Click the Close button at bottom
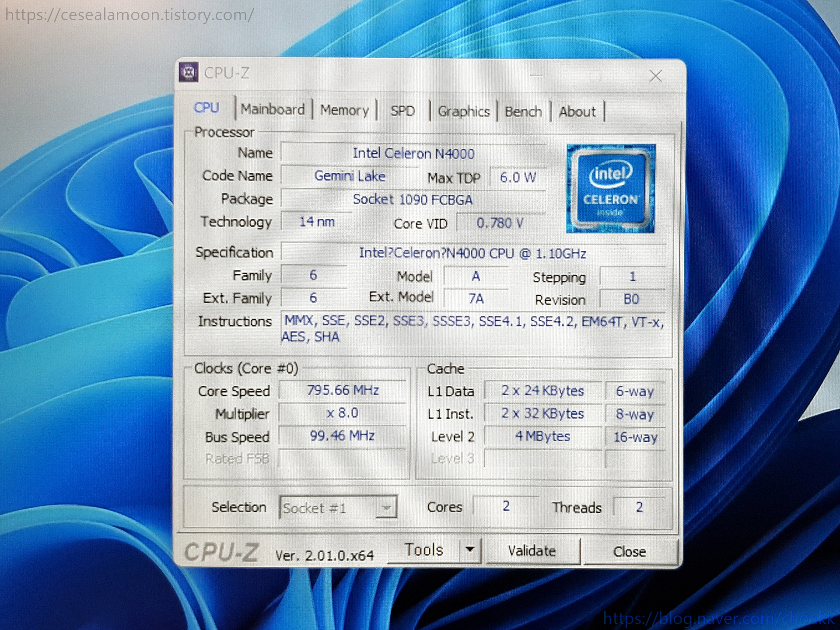Image resolution: width=840 pixels, height=630 pixels. point(630,552)
